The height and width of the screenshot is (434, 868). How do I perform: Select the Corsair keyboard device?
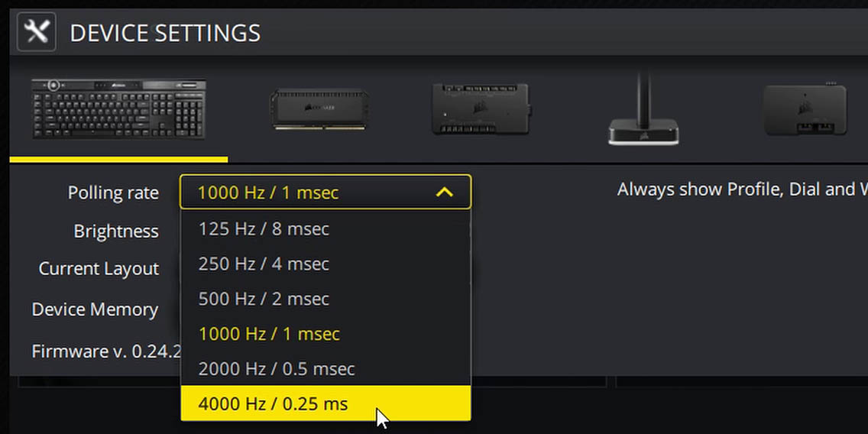[118, 109]
